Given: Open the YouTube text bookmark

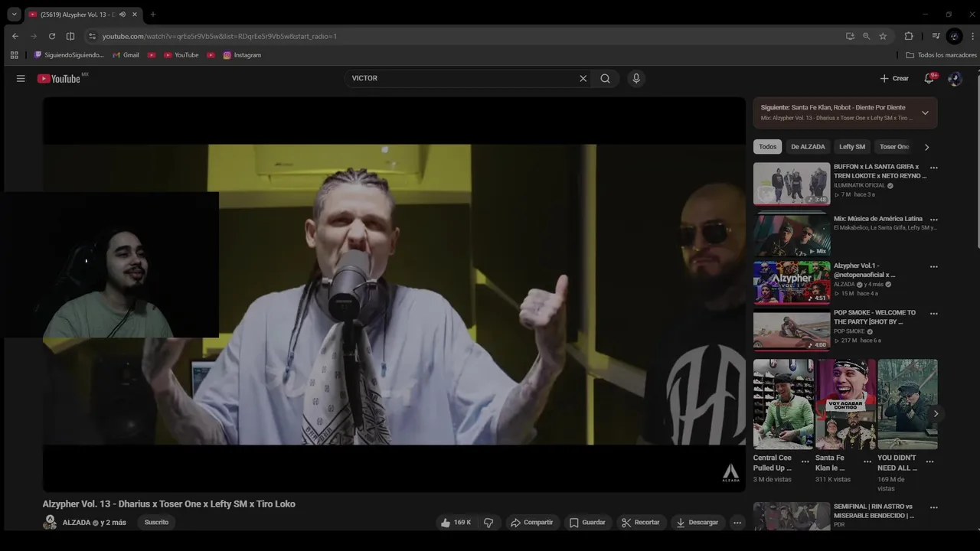Looking at the screenshot, I should [181, 55].
